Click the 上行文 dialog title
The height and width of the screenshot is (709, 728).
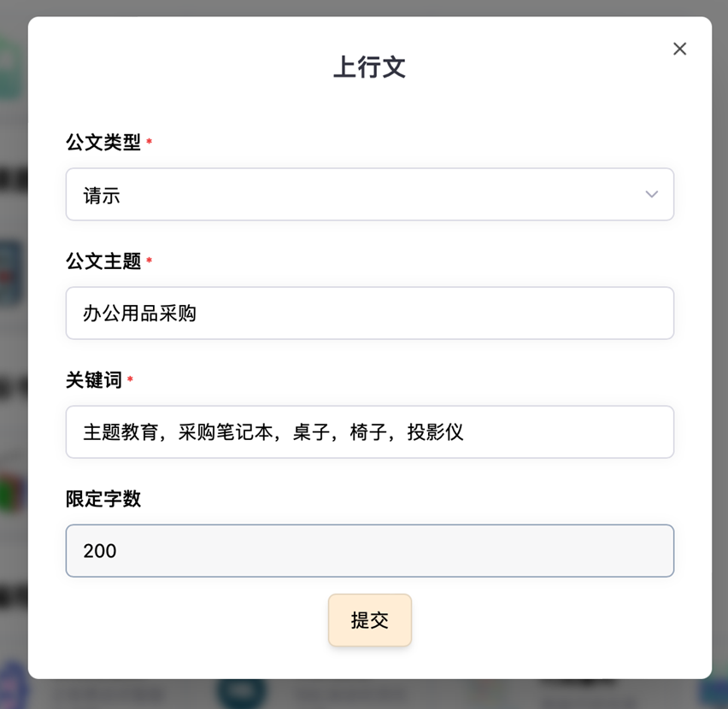(370, 67)
